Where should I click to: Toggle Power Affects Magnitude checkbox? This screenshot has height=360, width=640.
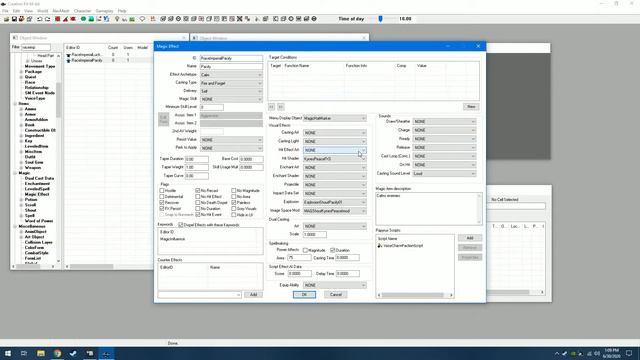305,250
